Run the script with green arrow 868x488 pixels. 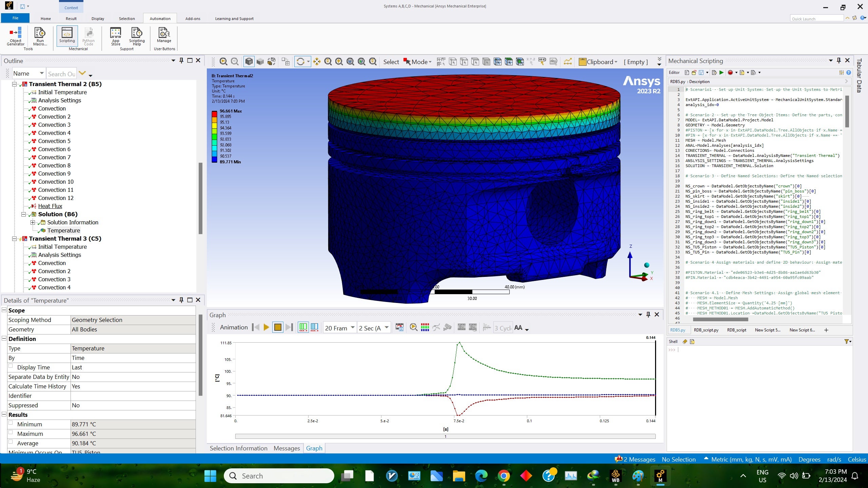(722, 73)
